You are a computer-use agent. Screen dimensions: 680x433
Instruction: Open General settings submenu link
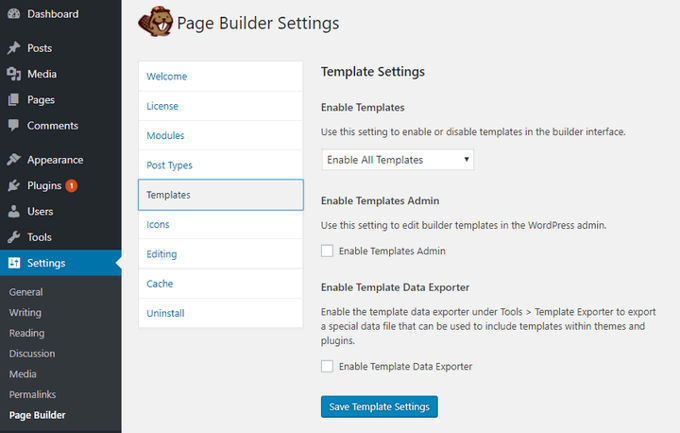(26, 292)
